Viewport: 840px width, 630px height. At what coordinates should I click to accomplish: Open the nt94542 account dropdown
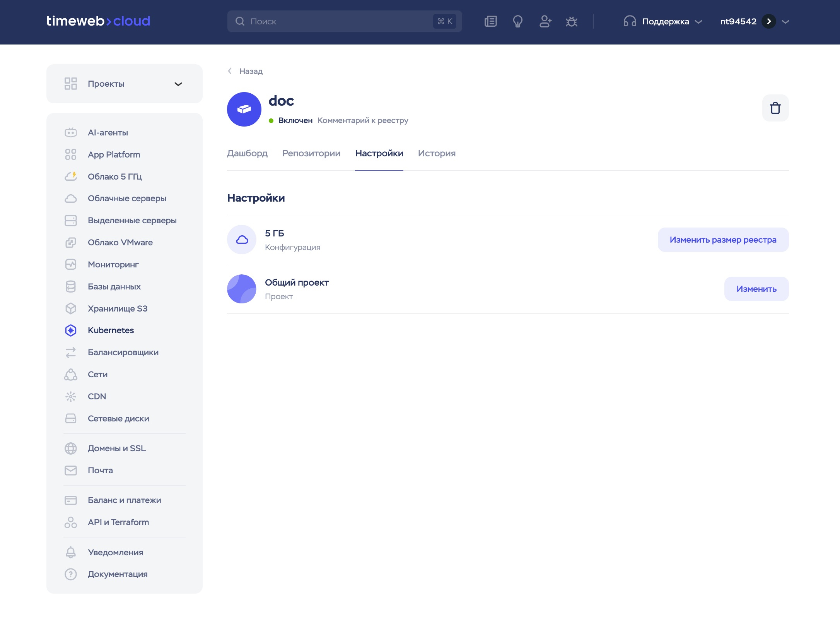(x=754, y=21)
